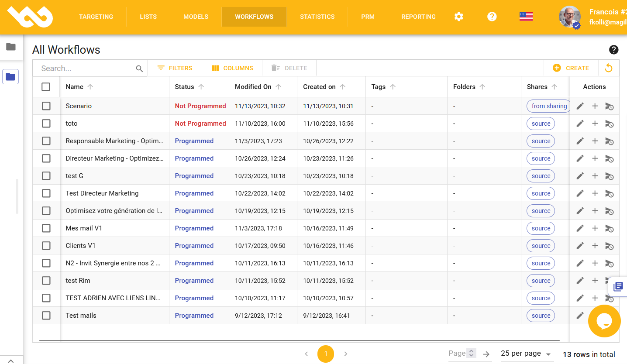
Task: Click the black help icon beside All Workflows
Action: point(613,50)
